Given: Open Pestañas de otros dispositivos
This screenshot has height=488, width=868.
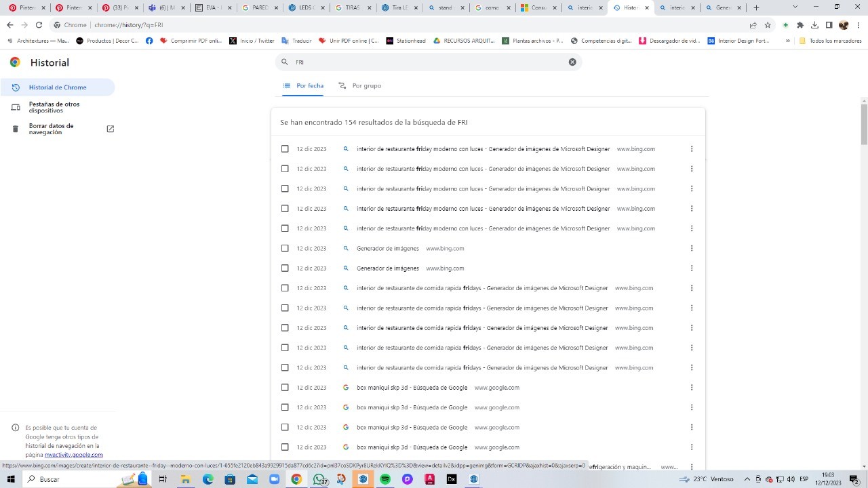Looking at the screenshot, I should click(x=58, y=107).
